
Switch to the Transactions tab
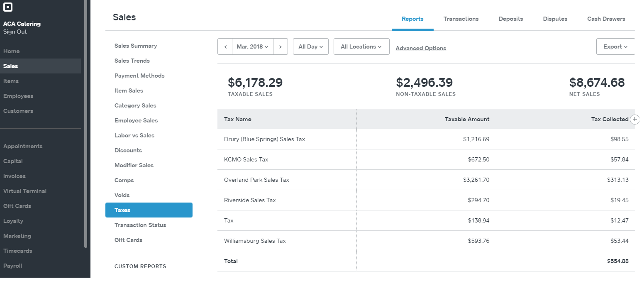click(461, 19)
